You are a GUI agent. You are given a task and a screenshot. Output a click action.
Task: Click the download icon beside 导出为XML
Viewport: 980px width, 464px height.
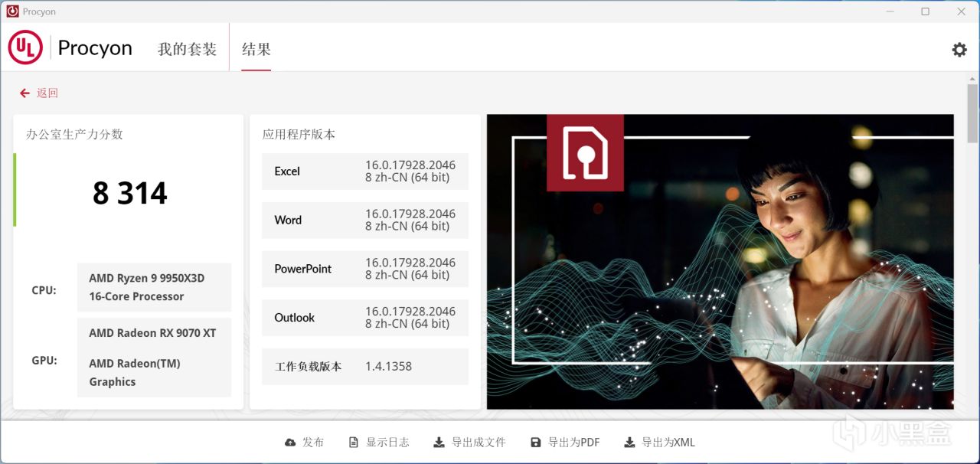(629, 443)
